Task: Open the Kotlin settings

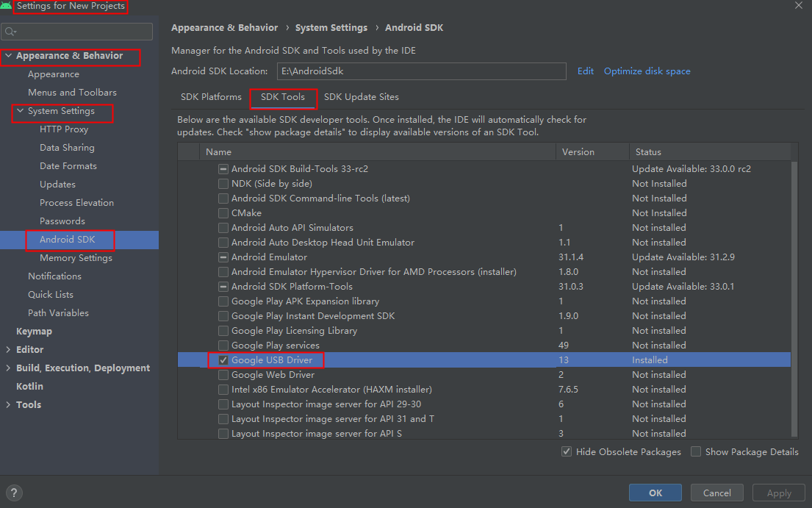Action: coord(29,386)
